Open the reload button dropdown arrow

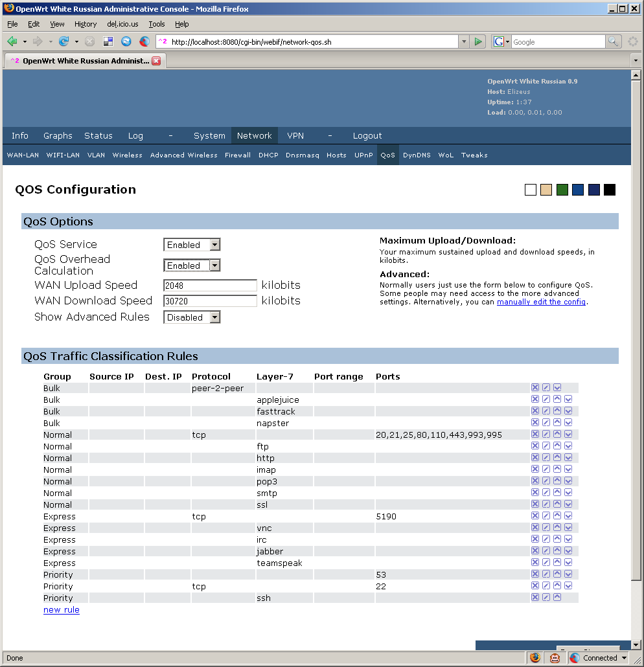point(76,41)
